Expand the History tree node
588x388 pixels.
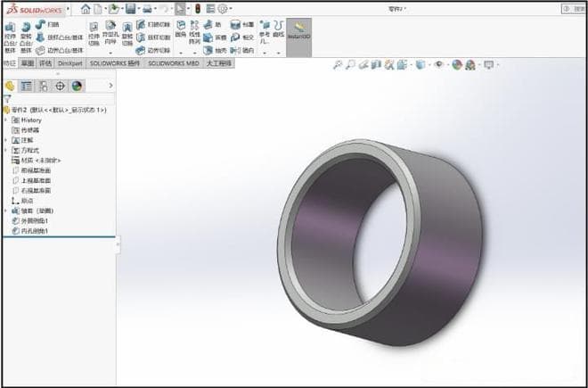5,120
